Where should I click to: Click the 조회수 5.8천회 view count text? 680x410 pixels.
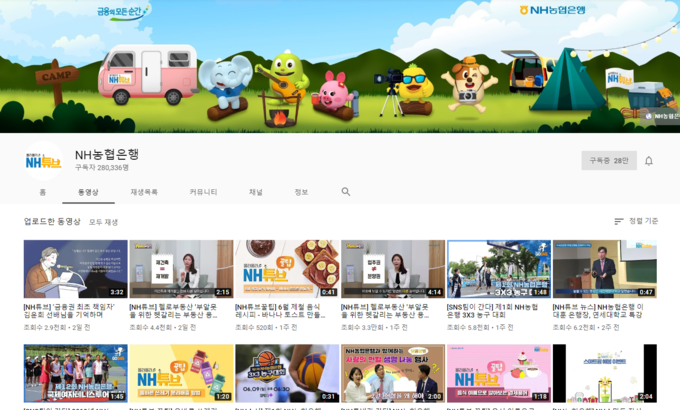point(468,327)
